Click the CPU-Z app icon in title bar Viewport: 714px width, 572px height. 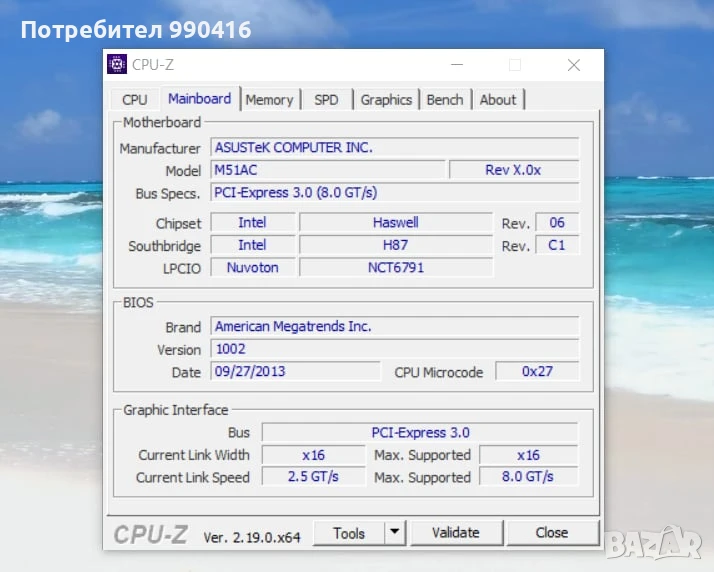[117, 64]
